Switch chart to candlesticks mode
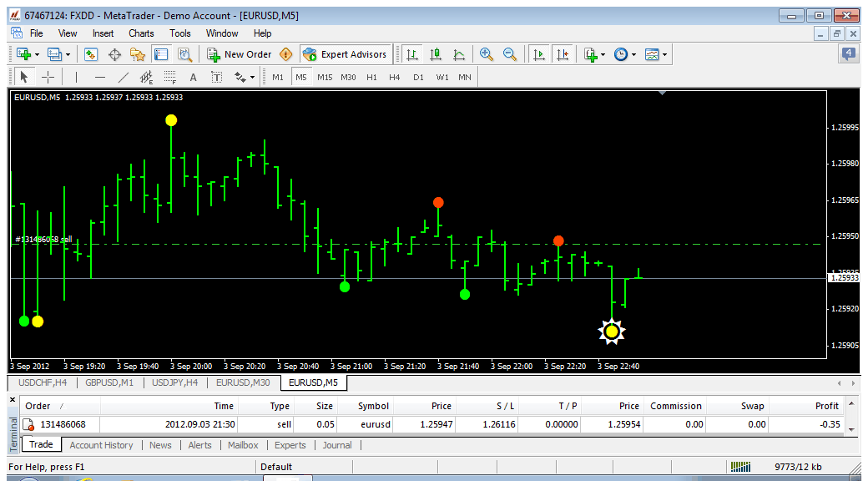Screen dimensions: 868x481 [x=436, y=54]
